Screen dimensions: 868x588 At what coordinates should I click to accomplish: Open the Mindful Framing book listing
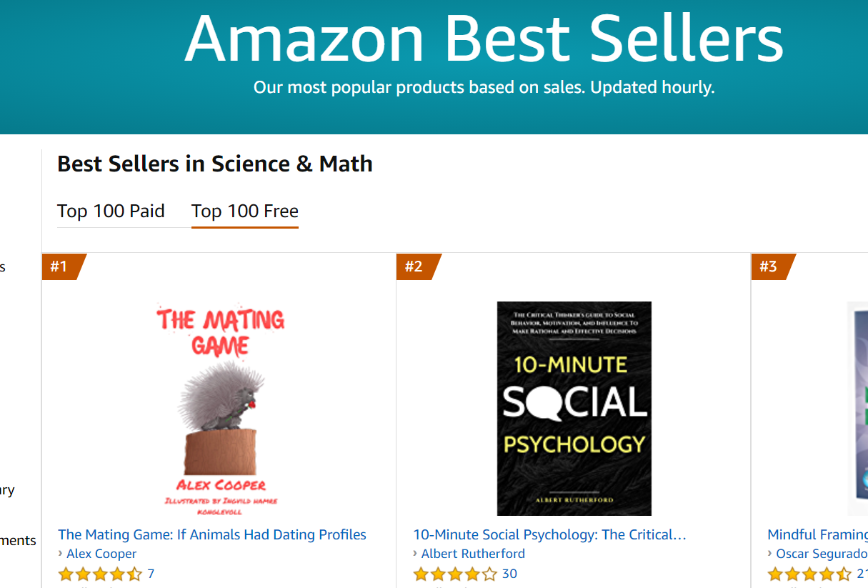[x=817, y=534]
